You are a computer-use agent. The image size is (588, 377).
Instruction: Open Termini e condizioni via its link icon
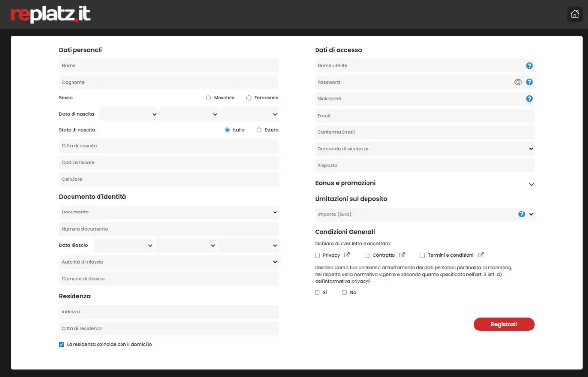coord(480,255)
